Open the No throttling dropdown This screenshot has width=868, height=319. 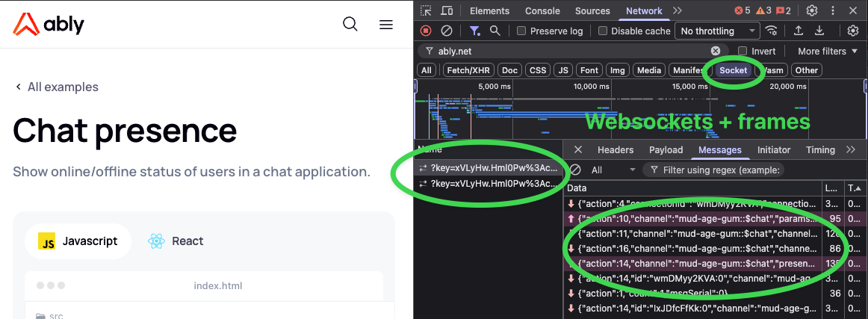pyautogui.click(x=717, y=31)
